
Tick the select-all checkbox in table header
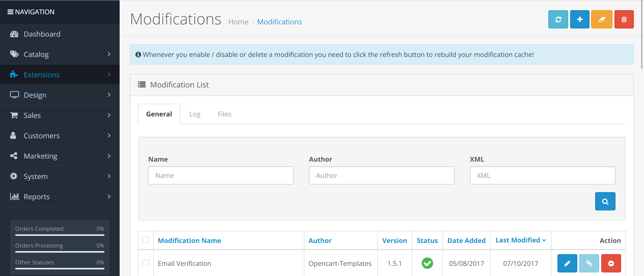click(146, 240)
